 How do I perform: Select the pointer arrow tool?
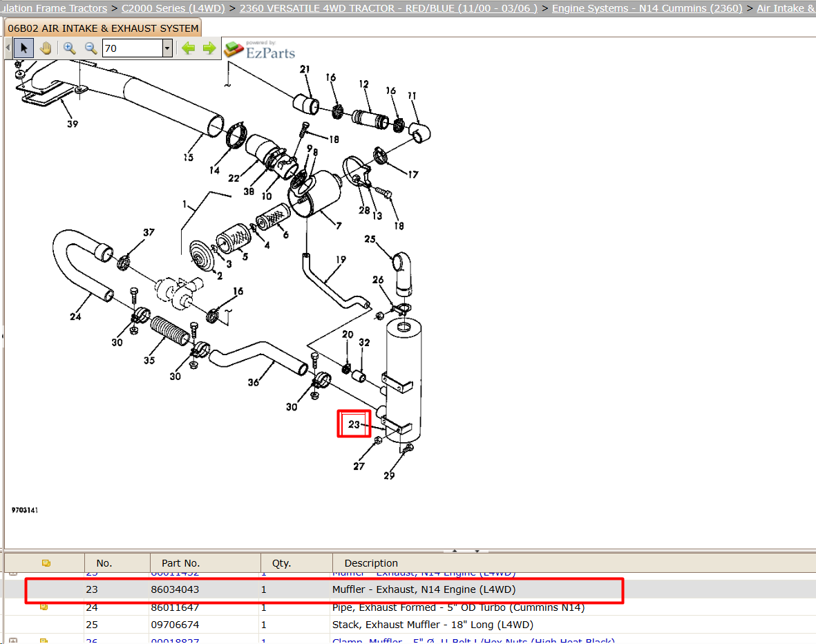click(x=23, y=48)
